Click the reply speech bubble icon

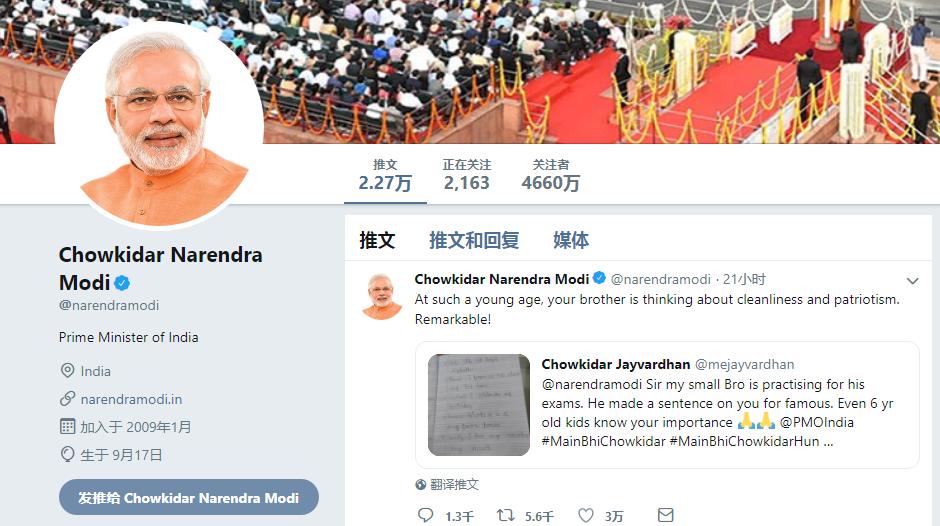(x=426, y=515)
